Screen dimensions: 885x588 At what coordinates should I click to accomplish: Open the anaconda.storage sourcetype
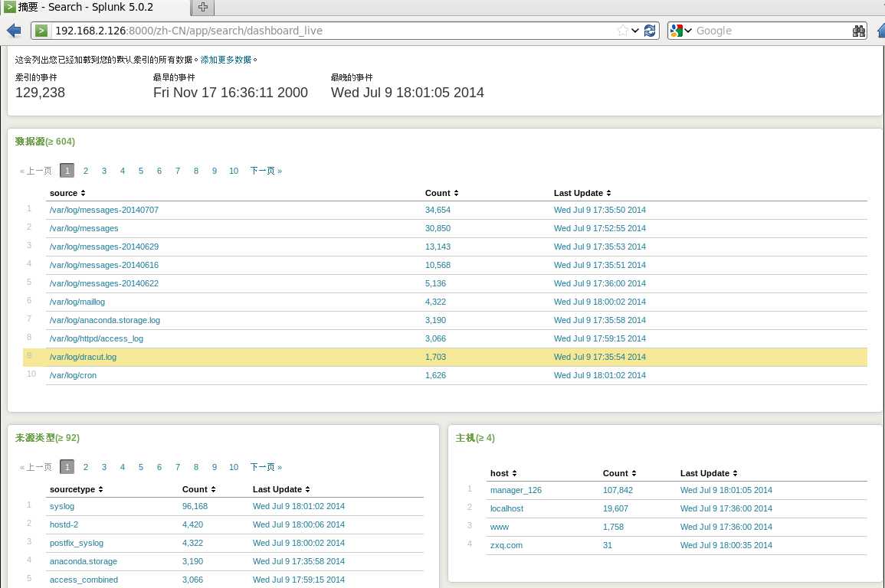[x=83, y=561]
